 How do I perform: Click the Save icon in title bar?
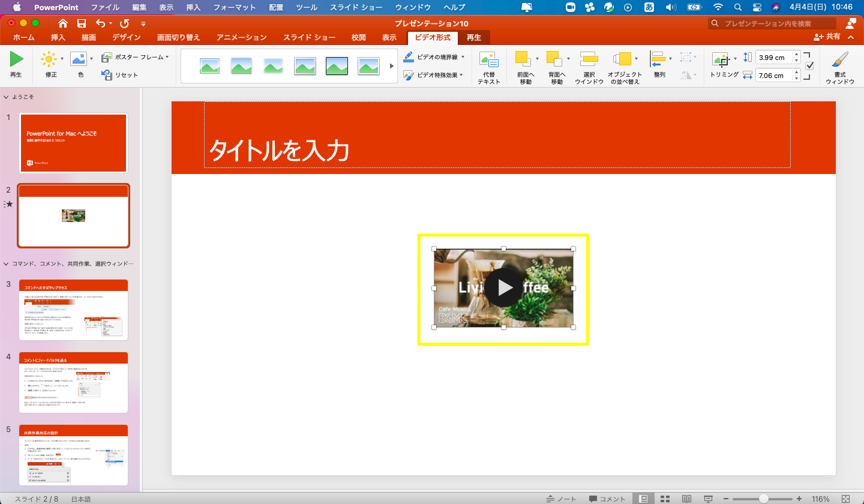tap(82, 23)
